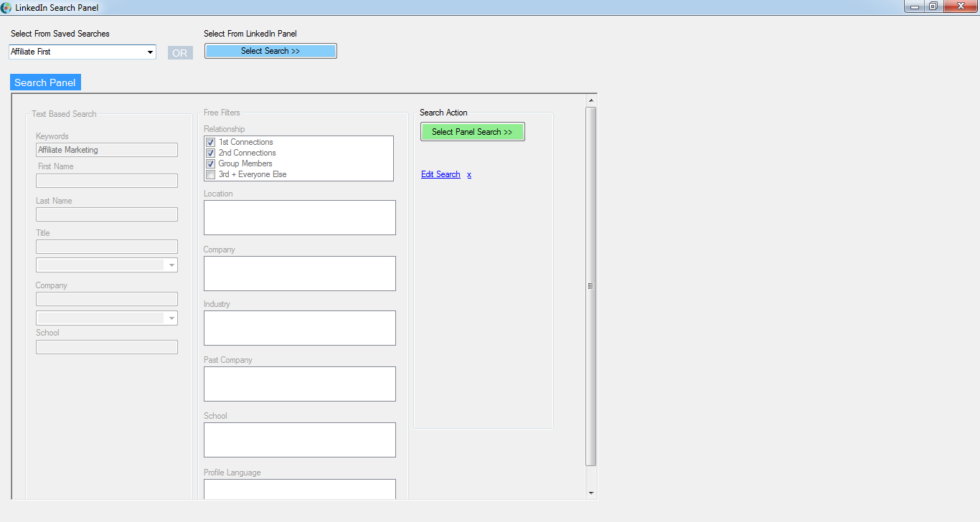Screen dimensions: 980x522
Task: Click the Company filter list box in Free Filters
Action: click(300, 273)
